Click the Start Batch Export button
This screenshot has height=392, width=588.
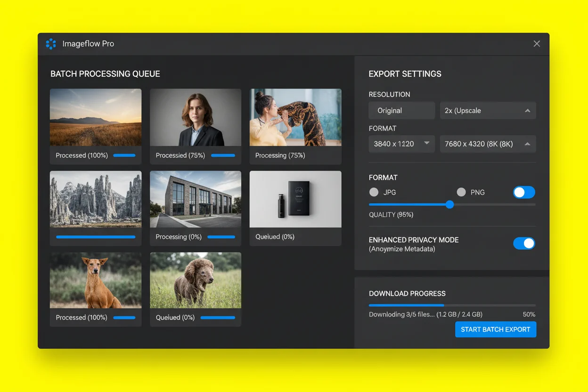(495, 329)
